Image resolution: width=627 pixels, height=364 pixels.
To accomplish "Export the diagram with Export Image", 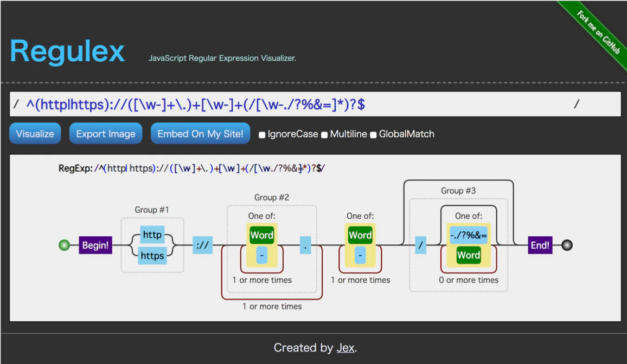I will tap(106, 133).
